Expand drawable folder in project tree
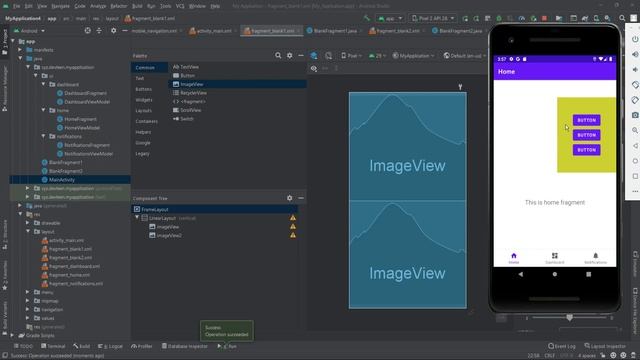Viewport: 640px width, 360px height. pyautogui.click(x=28, y=223)
